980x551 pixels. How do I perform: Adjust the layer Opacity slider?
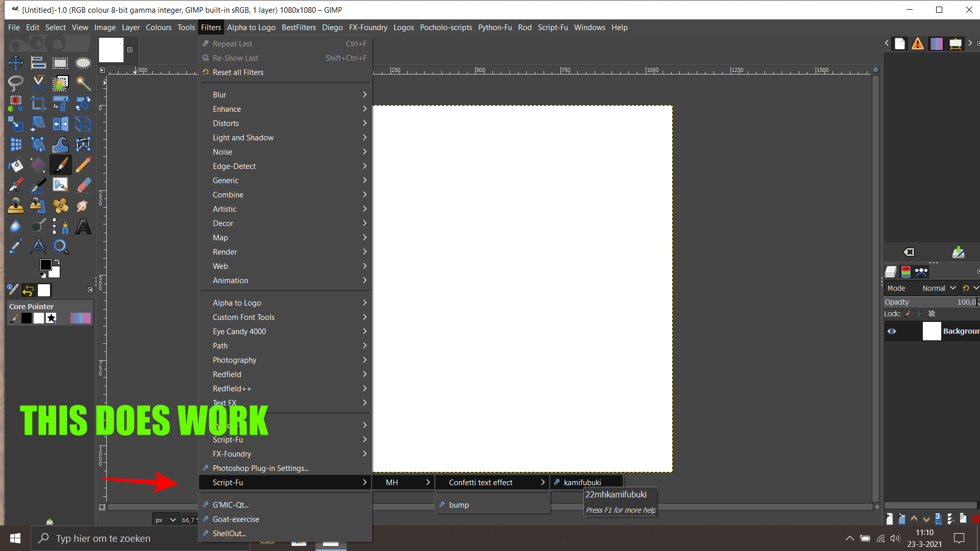click(x=931, y=302)
